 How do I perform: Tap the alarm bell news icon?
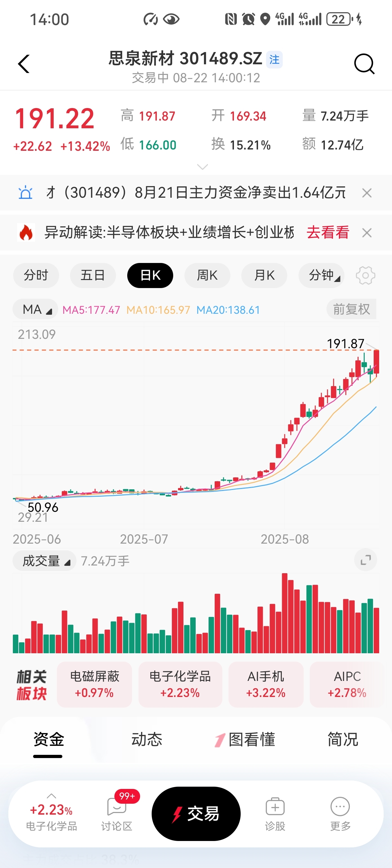(x=25, y=193)
